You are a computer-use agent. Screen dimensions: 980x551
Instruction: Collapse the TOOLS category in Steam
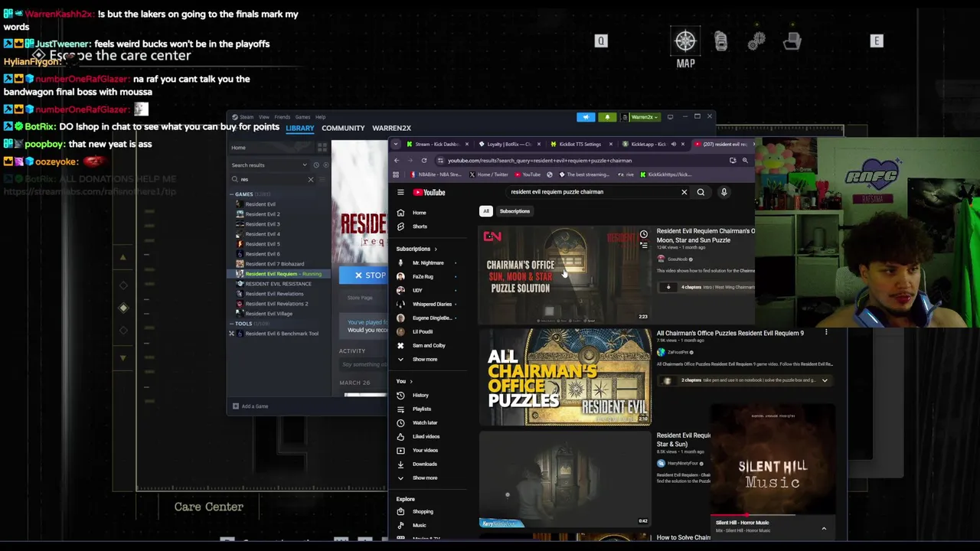point(232,324)
